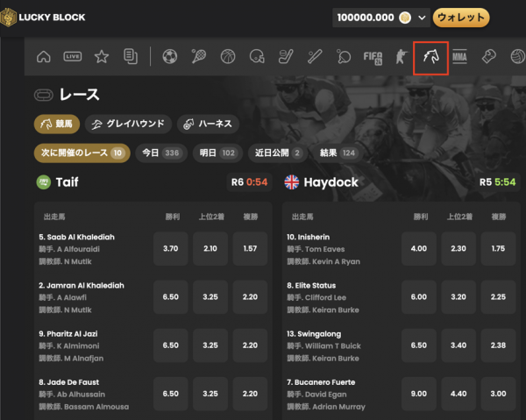
Task: Bet top-2 3.25 on Jamran Al Khalediah
Action: click(x=210, y=297)
